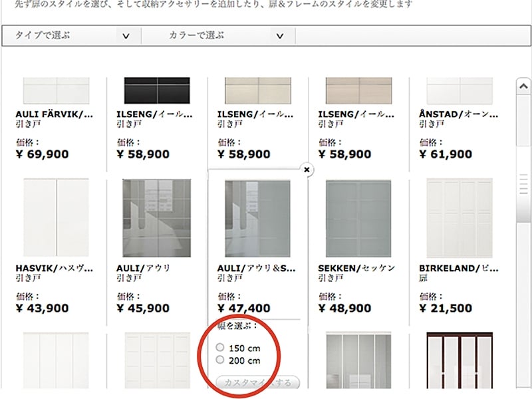Image resolution: width=532 pixels, height=399 pixels.
Task: Select the SEKKEN frosted glass door thumbnail
Action: coord(359,217)
